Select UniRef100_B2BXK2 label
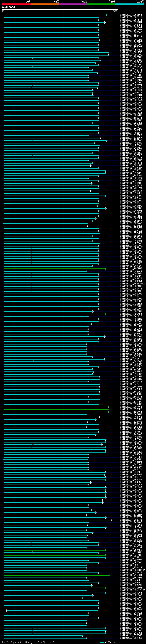The image size is (146, 644). tap(131, 226)
